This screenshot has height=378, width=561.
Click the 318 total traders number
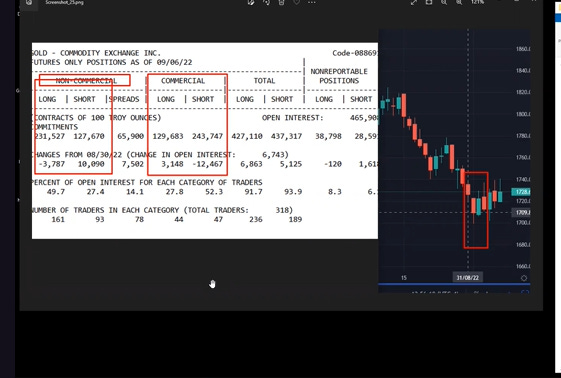[x=282, y=210]
